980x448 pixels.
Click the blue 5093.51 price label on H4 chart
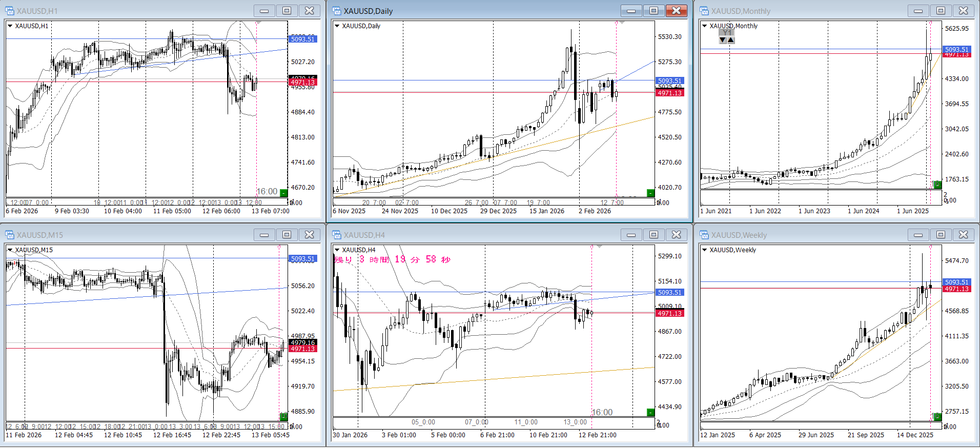669,292
